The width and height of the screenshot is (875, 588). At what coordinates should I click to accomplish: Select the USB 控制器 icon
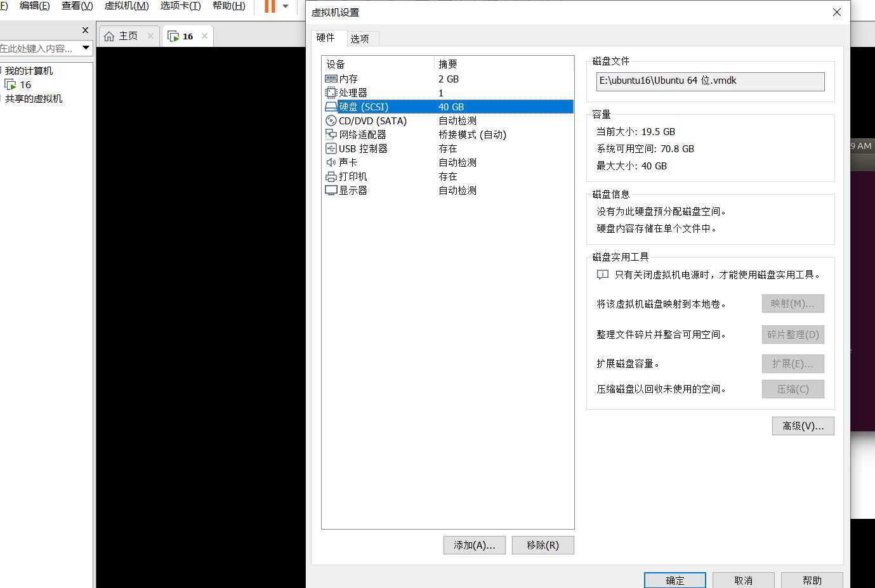[x=331, y=148]
